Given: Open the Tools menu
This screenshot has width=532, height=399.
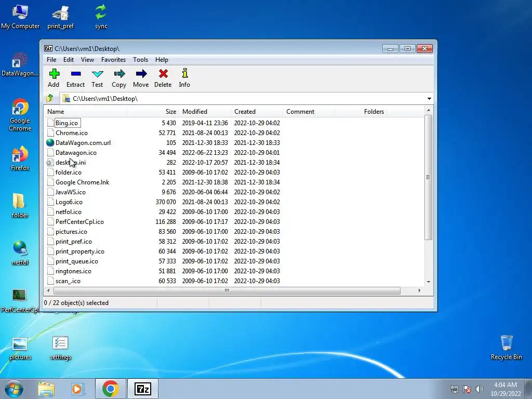Looking at the screenshot, I should [140, 60].
